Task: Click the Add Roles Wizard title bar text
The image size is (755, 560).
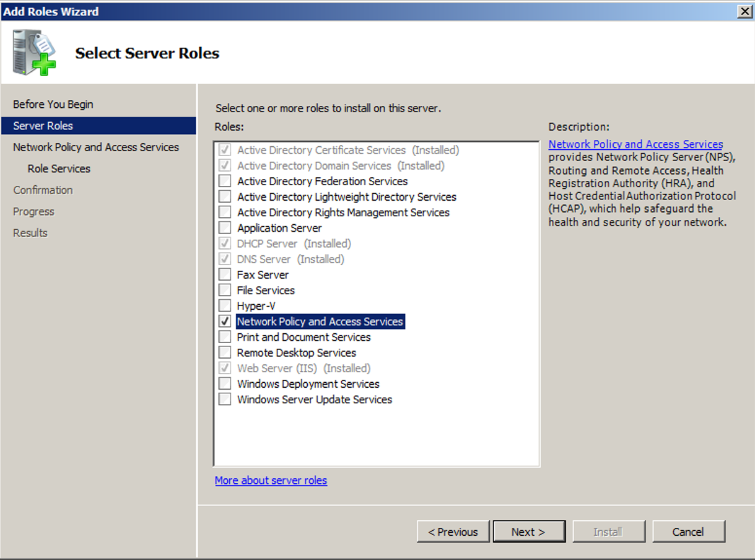Action: tap(51, 11)
